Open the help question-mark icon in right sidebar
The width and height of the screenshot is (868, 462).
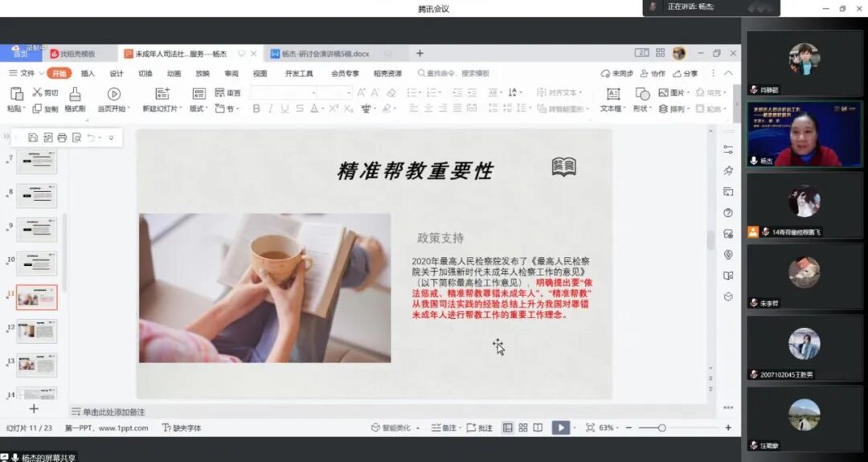(x=728, y=213)
